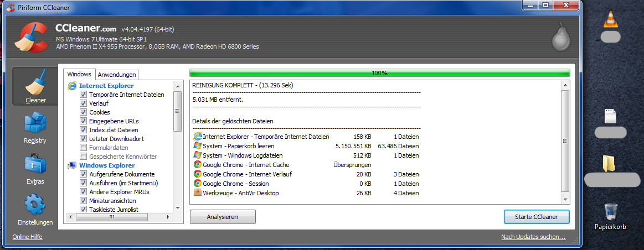Click the Internet Explorer group icon
The width and height of the screenshot is (644, 250).
[73, 85]
